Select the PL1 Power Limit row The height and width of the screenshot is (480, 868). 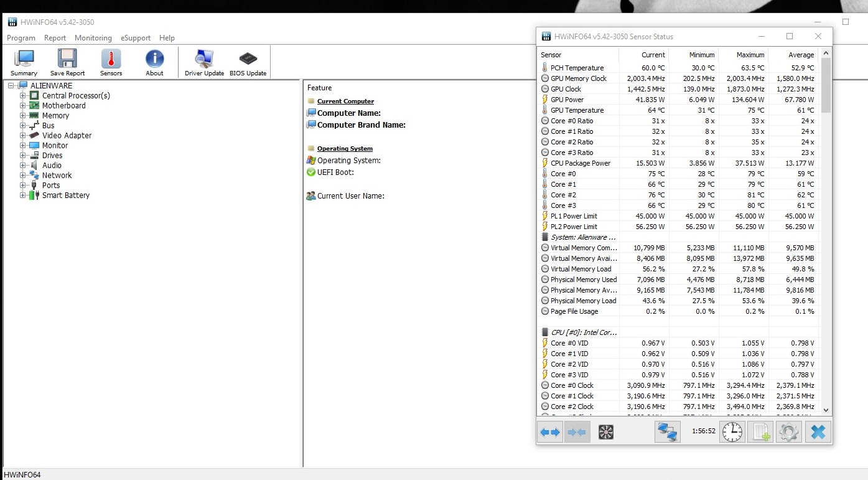coord(678,216)
